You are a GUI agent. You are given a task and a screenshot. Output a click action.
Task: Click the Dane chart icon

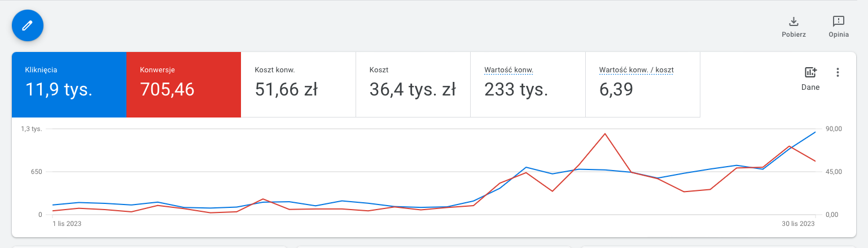(x=810, y=72)
